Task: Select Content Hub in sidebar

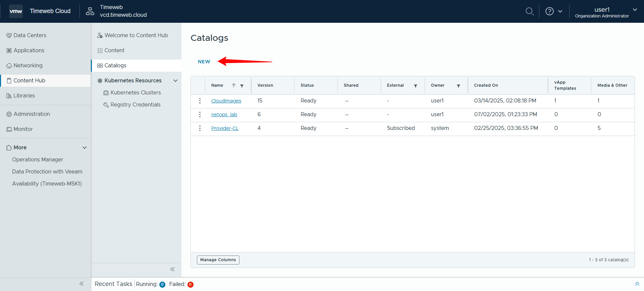Action: 45,80
